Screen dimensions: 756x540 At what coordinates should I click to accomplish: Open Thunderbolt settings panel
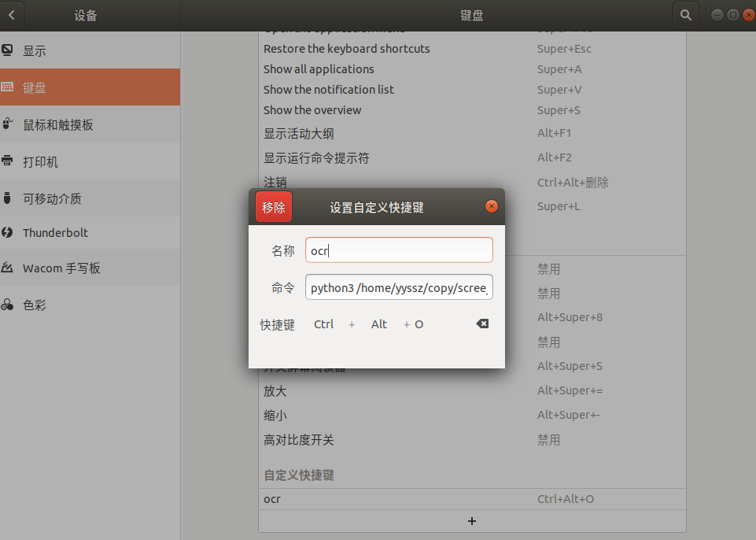click(x=55, y=232)
